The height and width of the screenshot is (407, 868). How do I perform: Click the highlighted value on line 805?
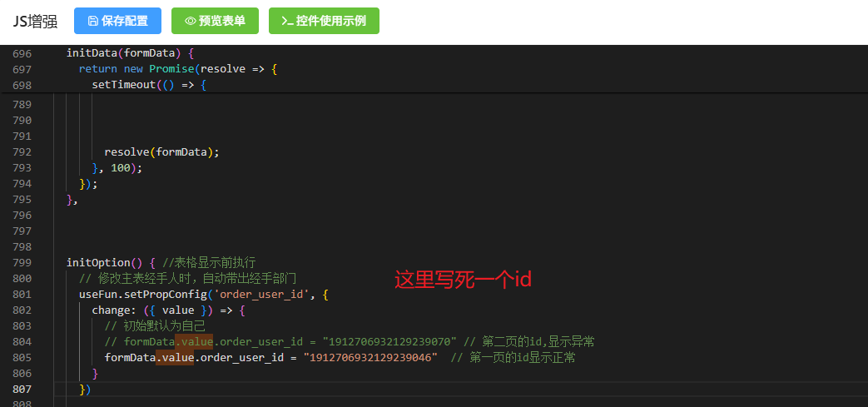(x=176, y=358)
